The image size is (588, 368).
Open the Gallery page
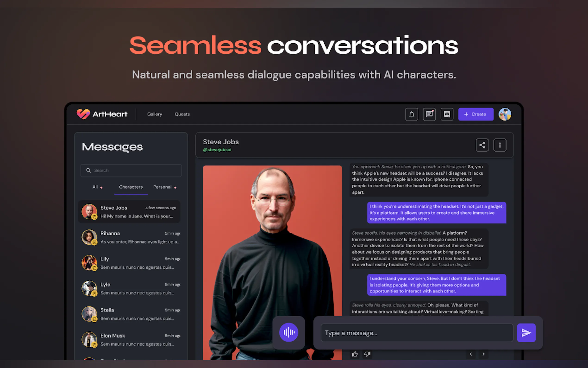point(155,114)
